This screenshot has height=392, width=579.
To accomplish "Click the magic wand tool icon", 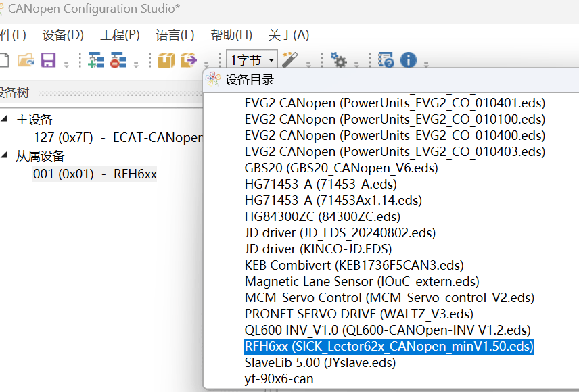I will click(290, 59).
